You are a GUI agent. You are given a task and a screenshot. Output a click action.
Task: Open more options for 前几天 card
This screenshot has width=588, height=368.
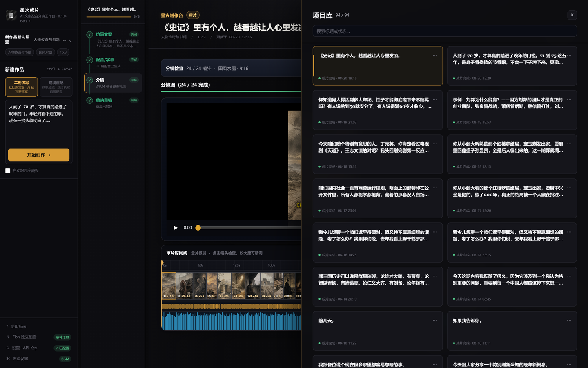point(435,320)
